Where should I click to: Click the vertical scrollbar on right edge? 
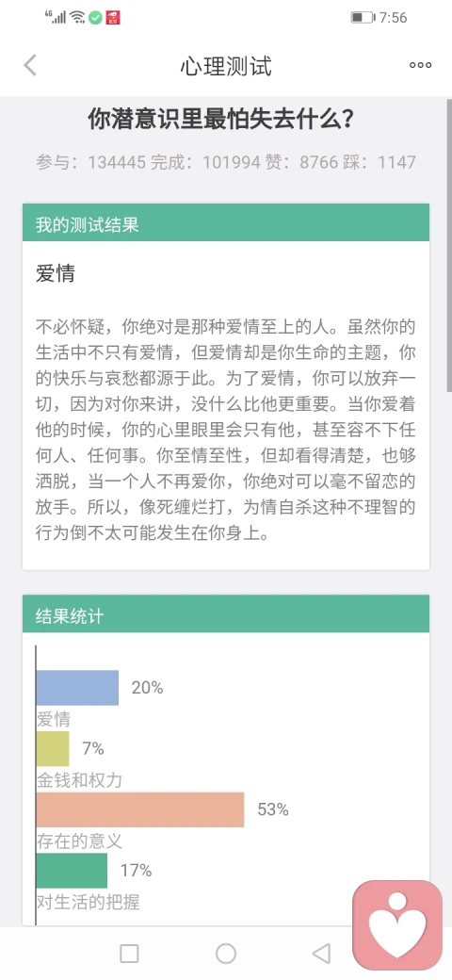tap(449, 245)
